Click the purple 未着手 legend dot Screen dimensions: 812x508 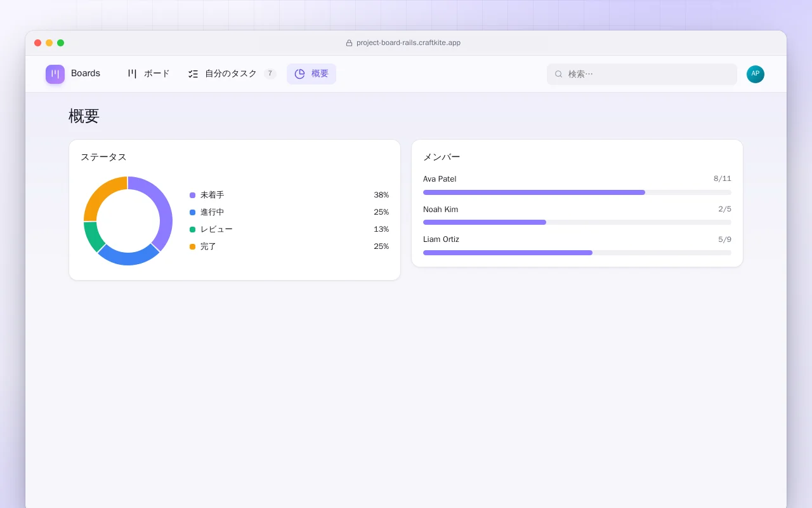point(193,196)
